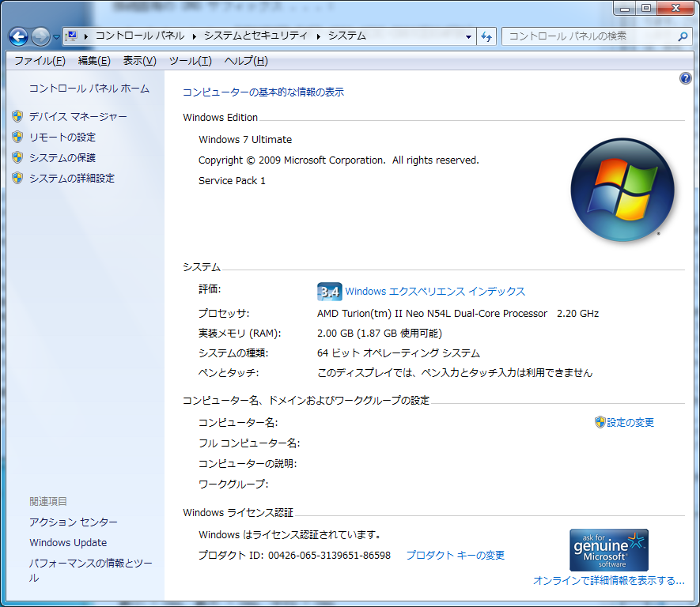Image resolution: width=700 pixels, height=607 pixels.
Task: Click the blue help question mark icon
Action: click(685, 79)
